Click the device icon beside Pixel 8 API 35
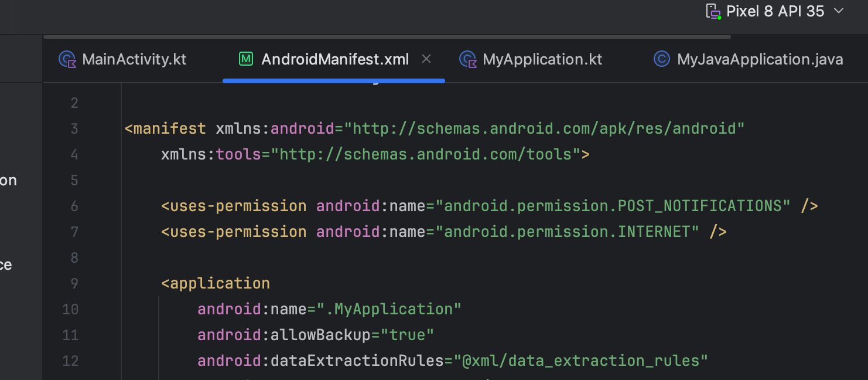This screenshot has width=868, height=380. (713, 11)
